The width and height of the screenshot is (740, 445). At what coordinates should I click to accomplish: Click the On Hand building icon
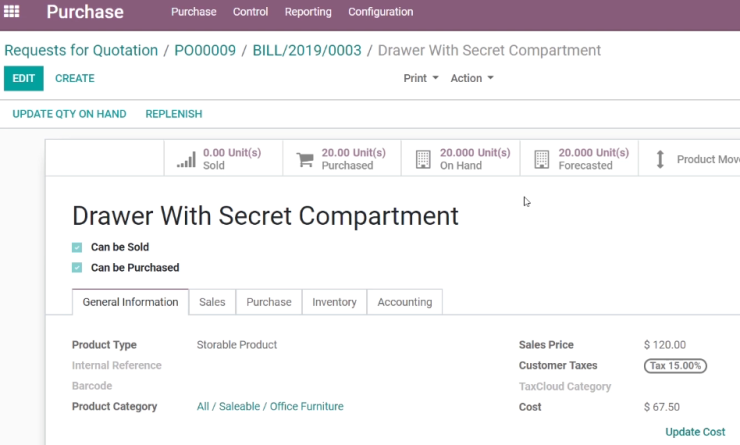click(423, 160)
